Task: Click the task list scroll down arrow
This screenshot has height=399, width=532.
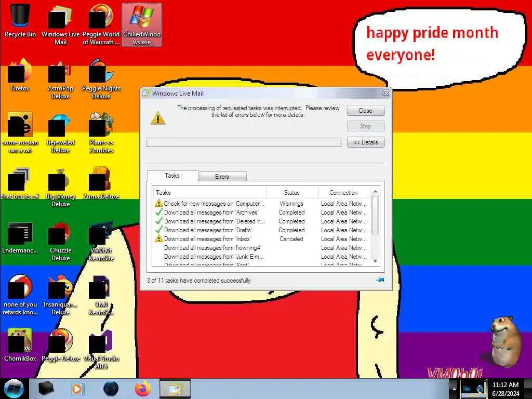Action: 375,261
